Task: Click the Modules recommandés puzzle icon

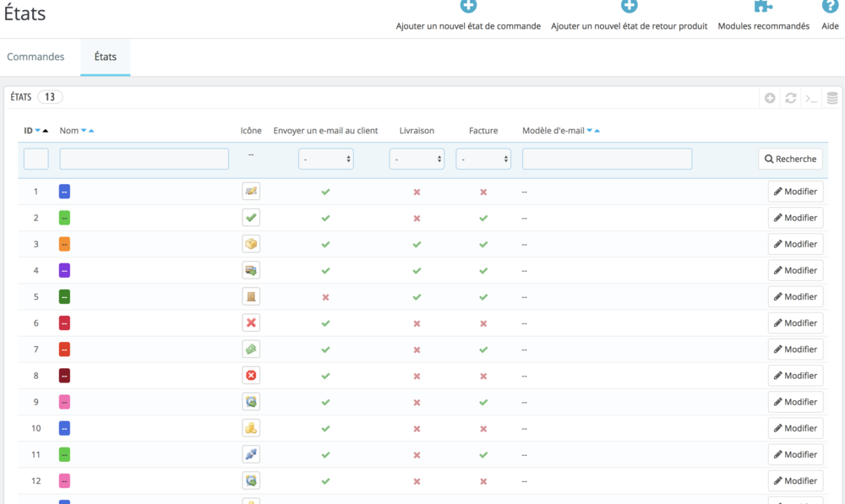Action: (763, 7)
